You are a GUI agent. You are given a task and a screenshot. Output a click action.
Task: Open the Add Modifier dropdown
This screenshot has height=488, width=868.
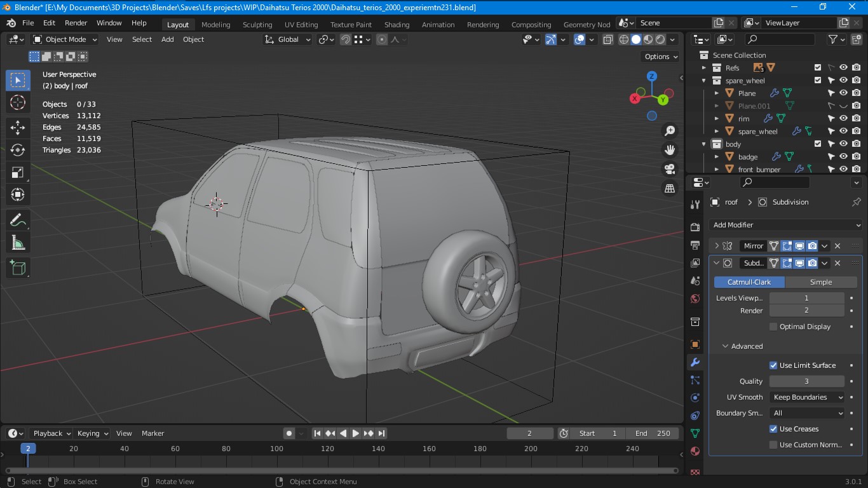point(785,225)
